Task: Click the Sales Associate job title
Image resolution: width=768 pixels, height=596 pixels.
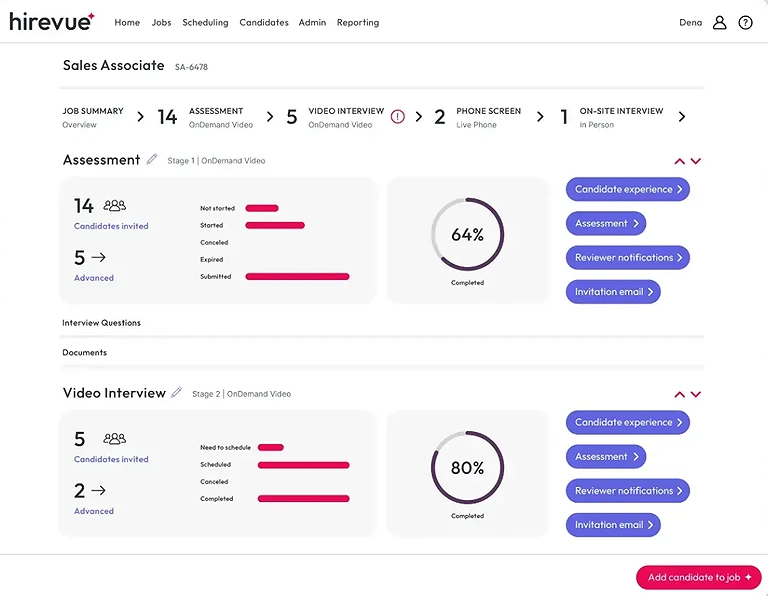Action: 114,65
